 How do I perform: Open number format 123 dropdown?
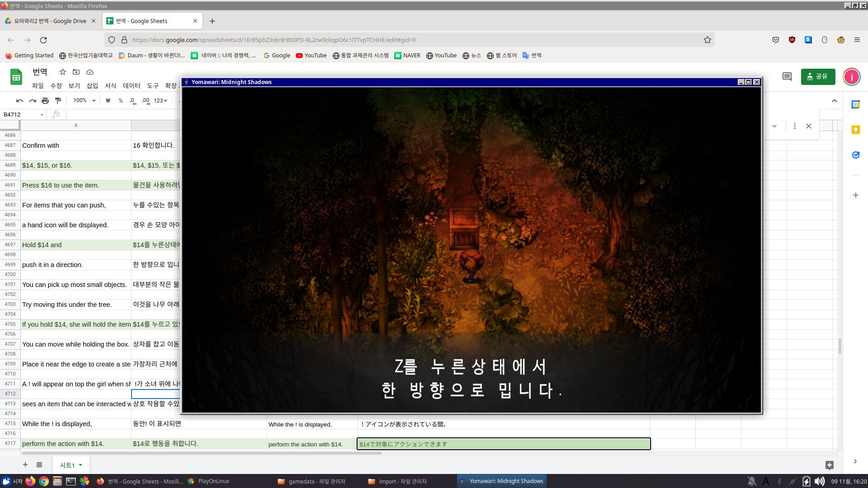click(160, 101)
